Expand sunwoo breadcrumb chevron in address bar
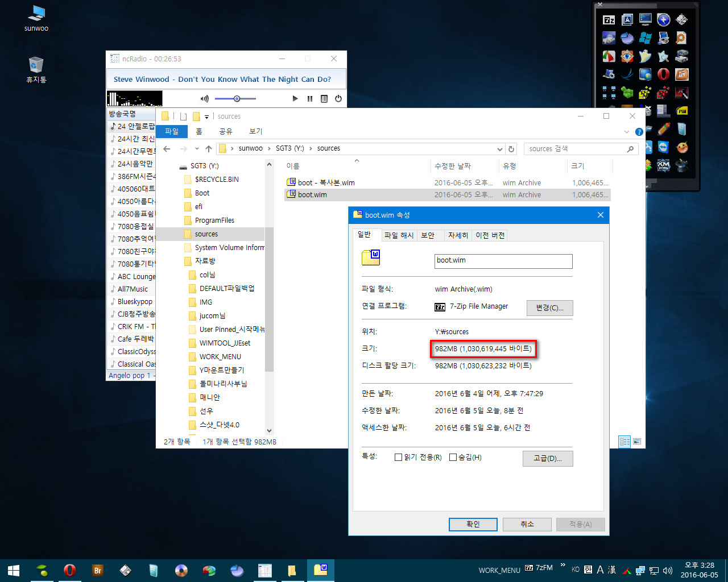728x582 pixels. (x=269, y=148)
